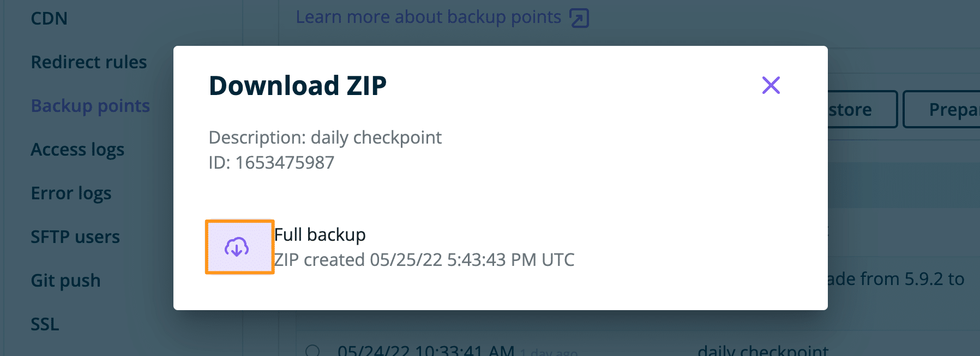
Task: Open SFTP users page
Action: (x=75, y=237)
